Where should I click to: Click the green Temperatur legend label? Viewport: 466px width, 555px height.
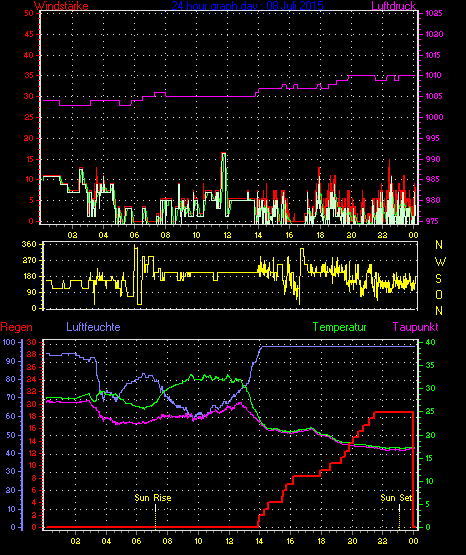click(x=340, y=327)
